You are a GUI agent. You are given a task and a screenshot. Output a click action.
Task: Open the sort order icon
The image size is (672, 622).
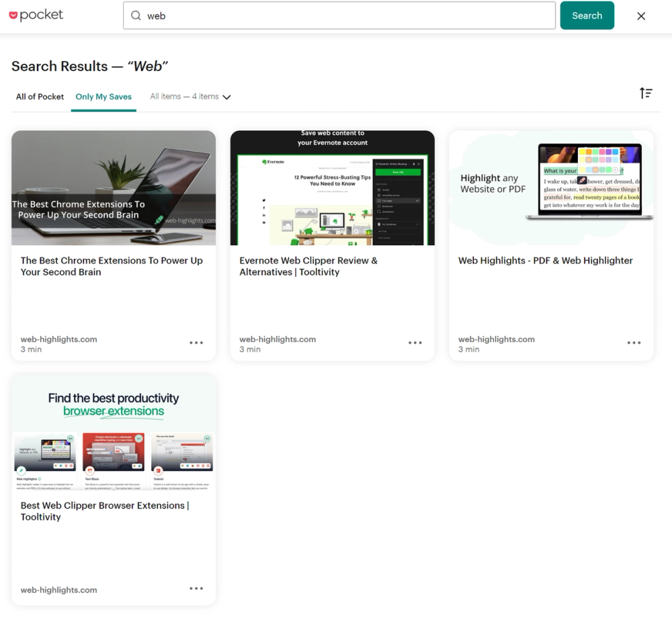[x=646, y=93]
